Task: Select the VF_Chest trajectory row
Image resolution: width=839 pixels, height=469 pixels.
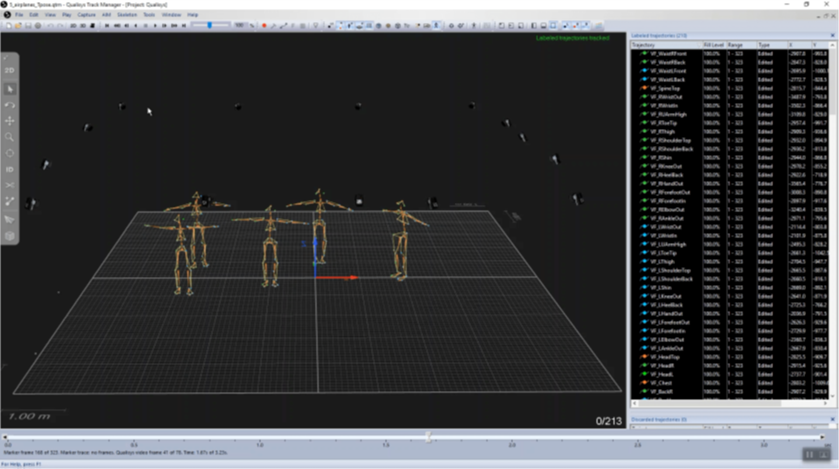Action: [730, 383]
